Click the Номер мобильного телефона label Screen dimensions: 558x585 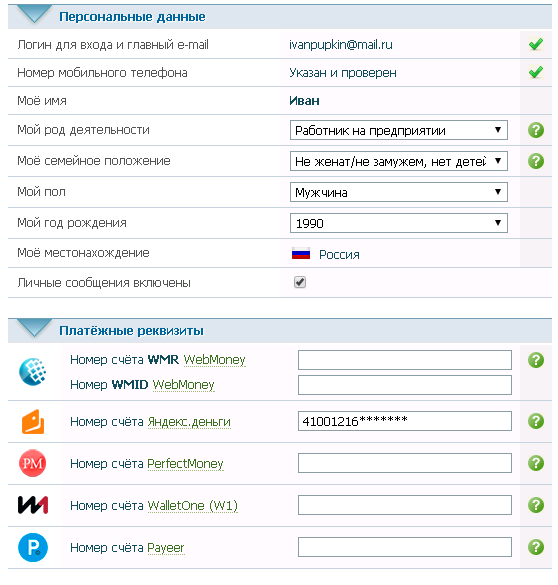102,73
